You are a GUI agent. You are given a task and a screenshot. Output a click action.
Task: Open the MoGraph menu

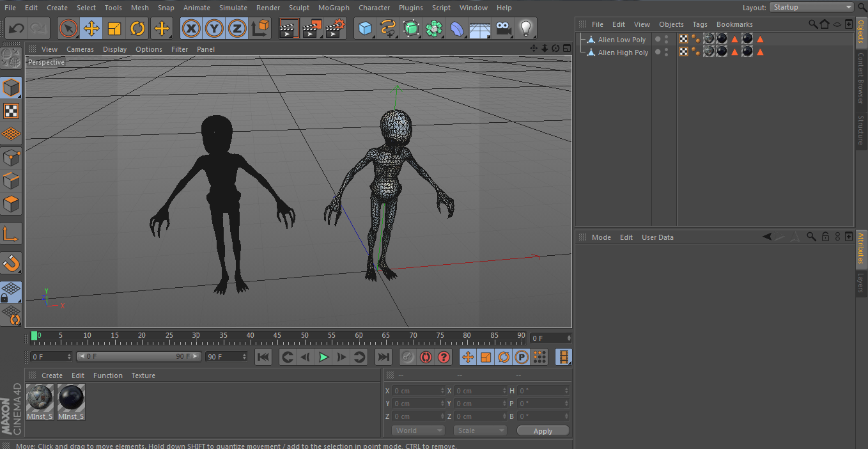point(334,8)
